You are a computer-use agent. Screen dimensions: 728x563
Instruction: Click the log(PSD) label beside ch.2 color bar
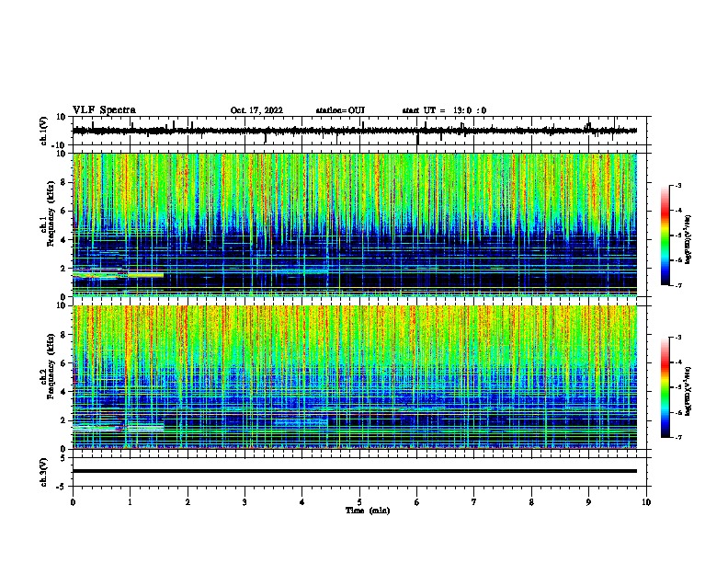[x=688, y=391]
